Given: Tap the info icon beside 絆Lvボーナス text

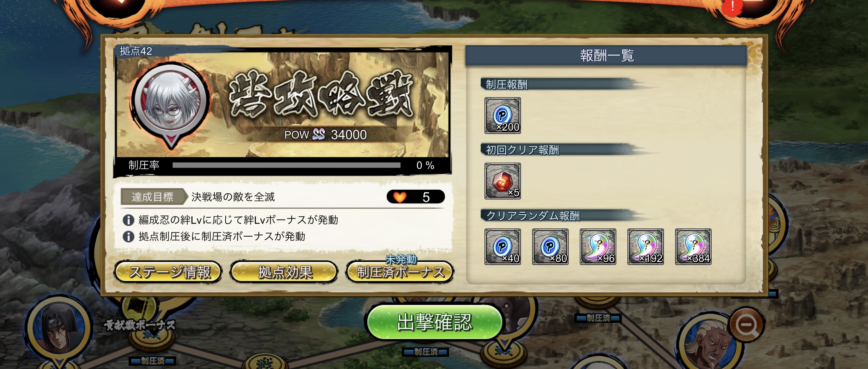Looking at the screenshot, I should coord(128,220).
